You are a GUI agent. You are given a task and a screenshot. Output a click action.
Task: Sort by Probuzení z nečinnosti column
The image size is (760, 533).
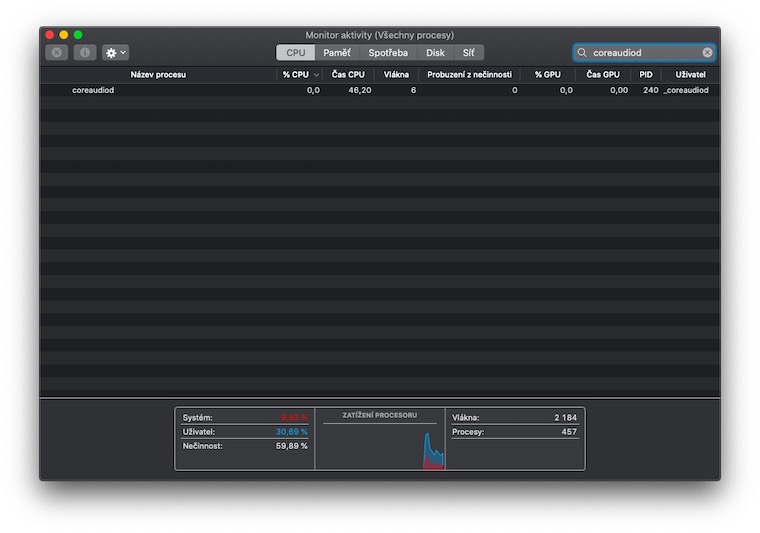(x=469, y=75)
